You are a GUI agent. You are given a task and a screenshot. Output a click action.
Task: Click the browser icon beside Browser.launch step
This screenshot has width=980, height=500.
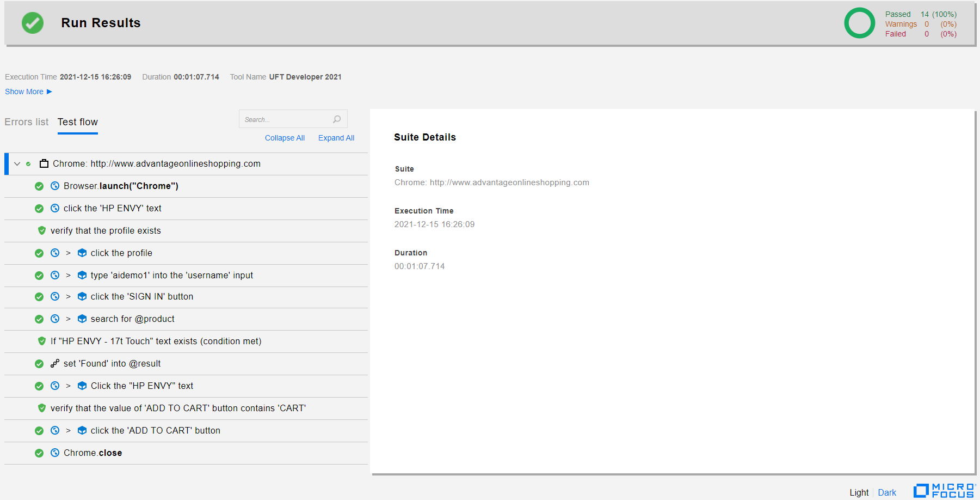[55, 186]
